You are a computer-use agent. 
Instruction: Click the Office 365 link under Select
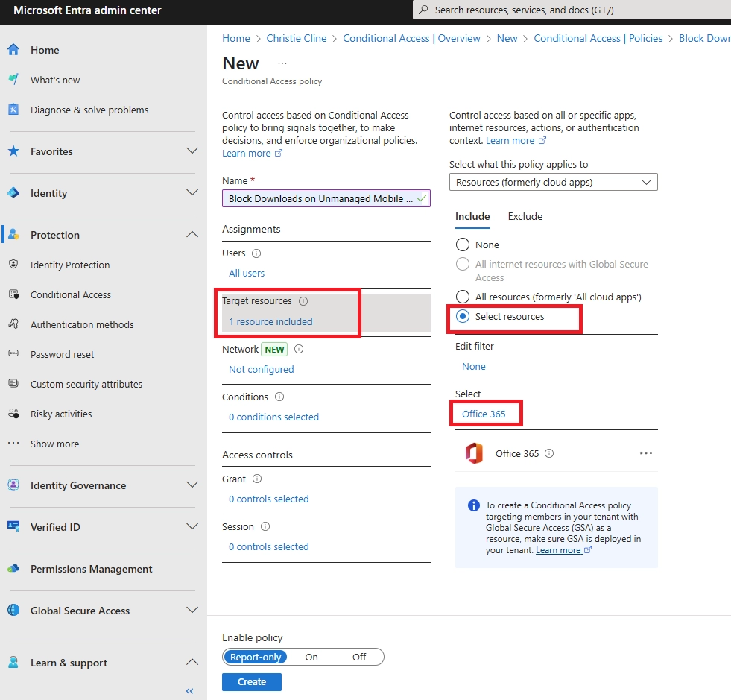click(484, 414)
